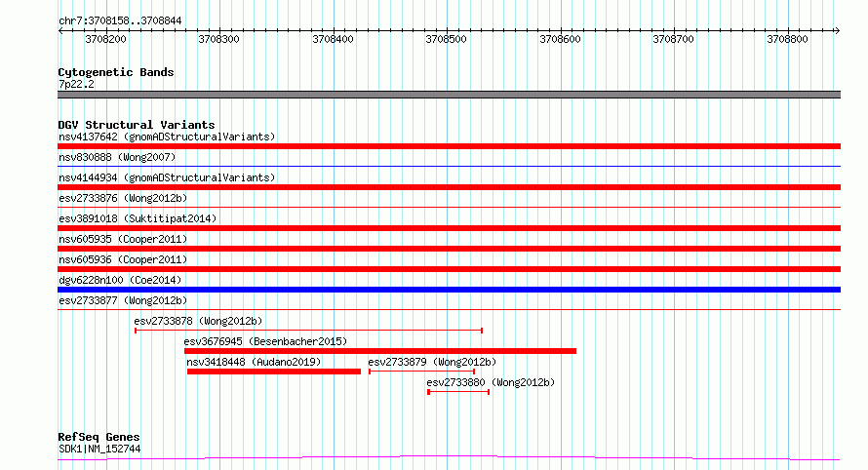This screenshot has width=868, height=470.
Task: Click the thick blue bar under dgv6228n100
Action: 449,290
